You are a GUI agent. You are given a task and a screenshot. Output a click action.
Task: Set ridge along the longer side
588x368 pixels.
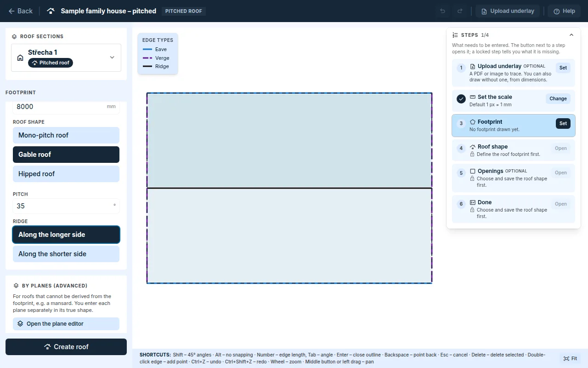66,235
